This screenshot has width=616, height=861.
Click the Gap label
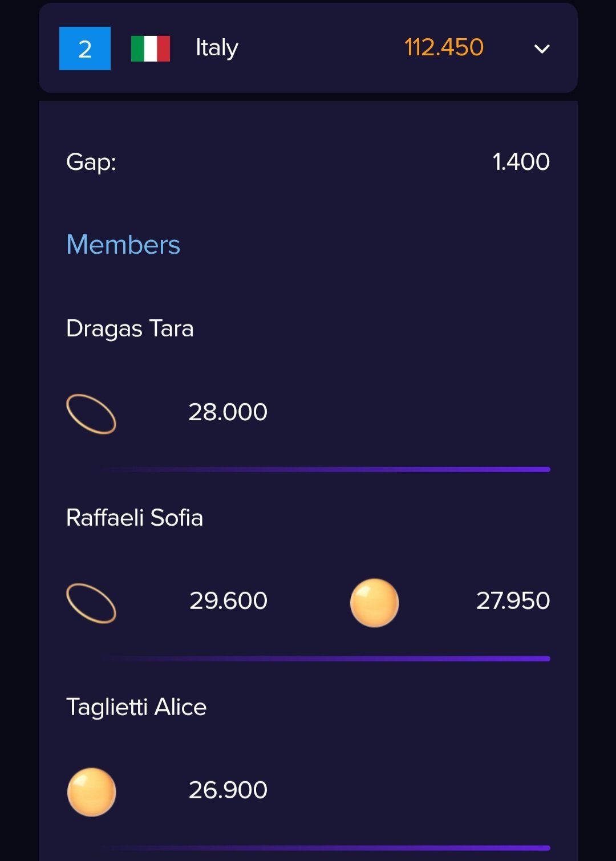pyautogui.click(x=91, y=162)
